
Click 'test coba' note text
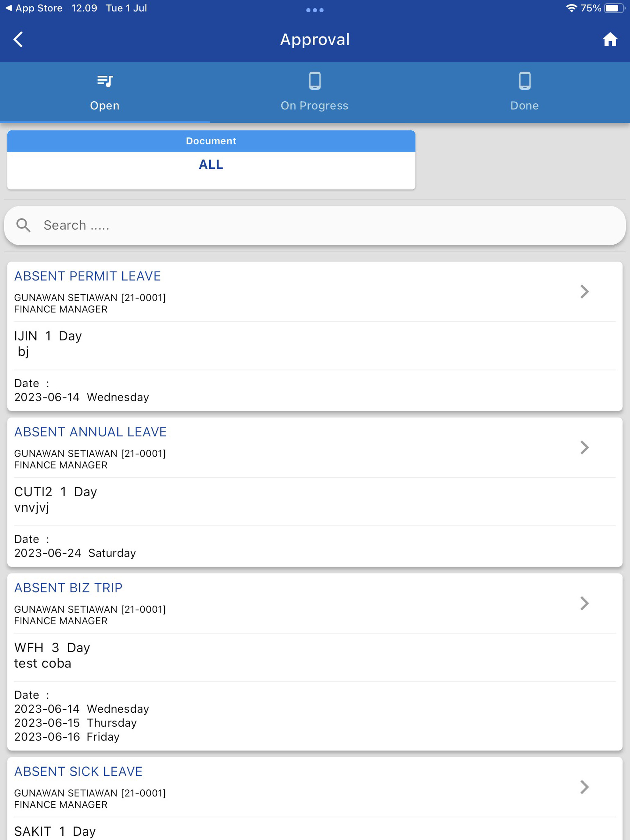pos(42,663)
